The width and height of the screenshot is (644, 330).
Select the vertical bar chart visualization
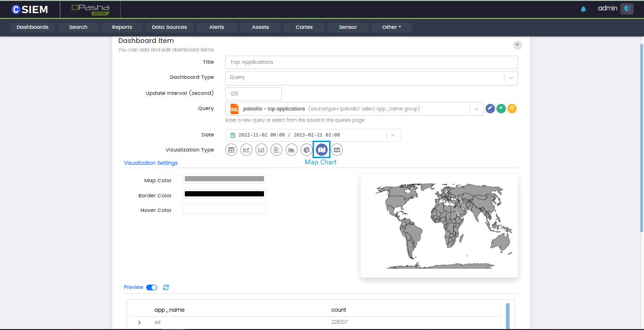[261, 150]
